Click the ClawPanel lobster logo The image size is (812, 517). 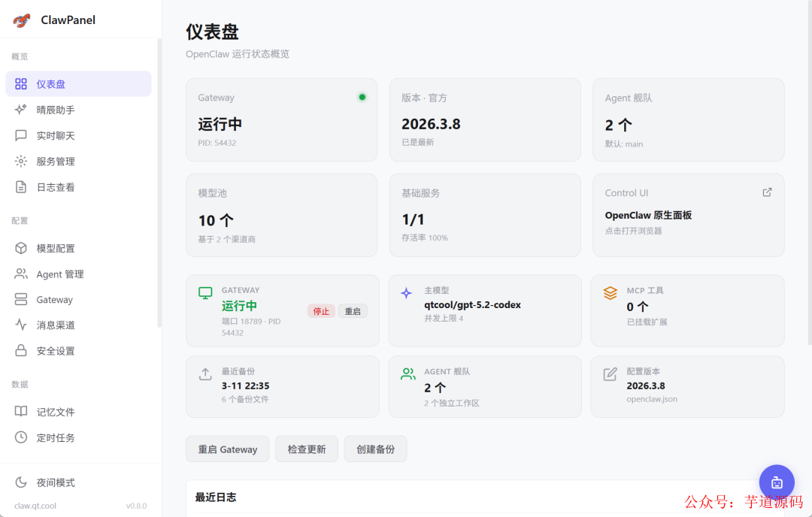(22, 20)
